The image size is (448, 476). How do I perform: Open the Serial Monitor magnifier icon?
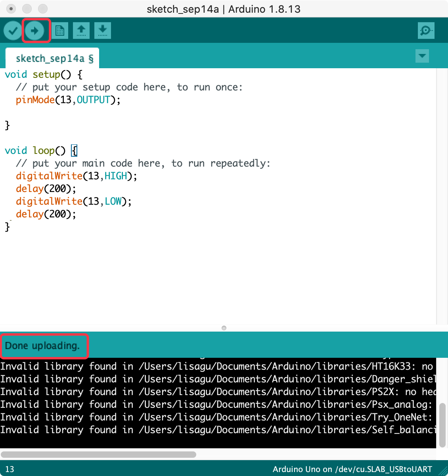pos(426,31)
